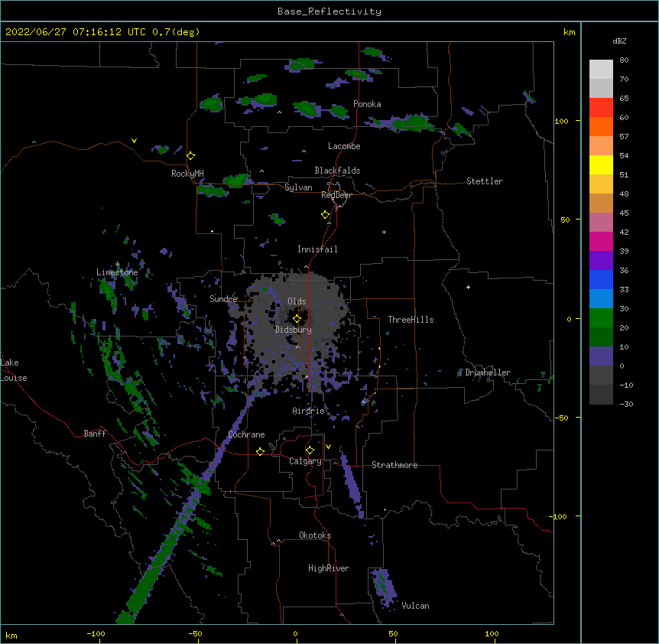The height and width of the screenshot is (644, 659).
Task: Select the red 65-60 dBZ legend swatch
Action: [x=601, y=108]
